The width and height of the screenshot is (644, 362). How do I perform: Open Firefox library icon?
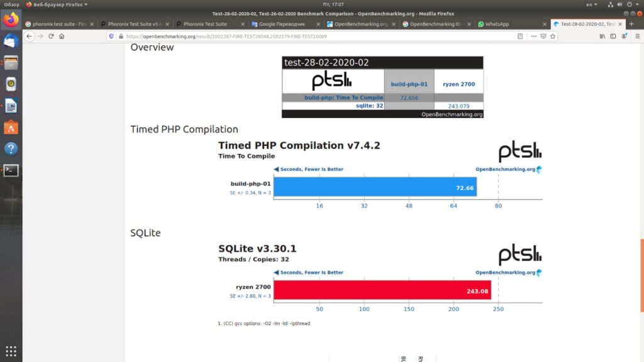click(x=602, y=36)
